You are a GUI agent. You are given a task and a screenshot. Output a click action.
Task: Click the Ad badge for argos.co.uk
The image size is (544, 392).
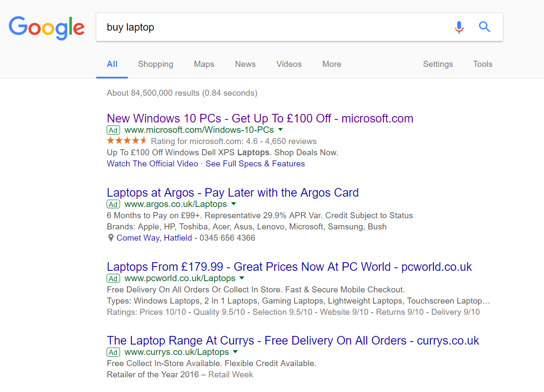(113, 204)
